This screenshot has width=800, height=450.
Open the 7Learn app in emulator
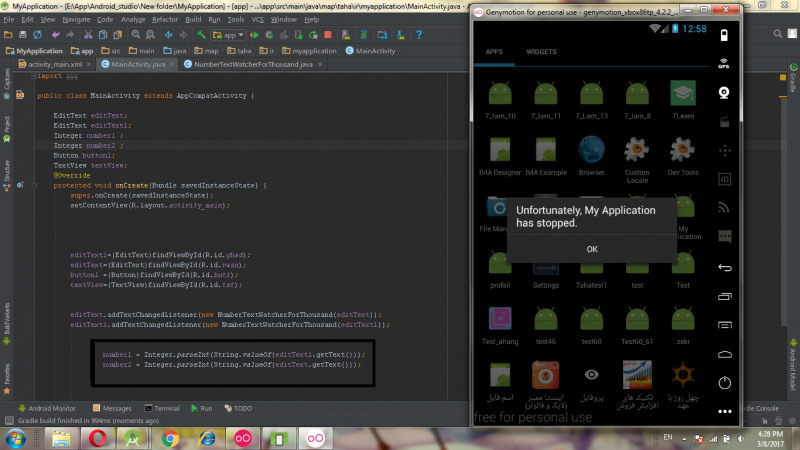pyautogui.click(x=683, y=99)
